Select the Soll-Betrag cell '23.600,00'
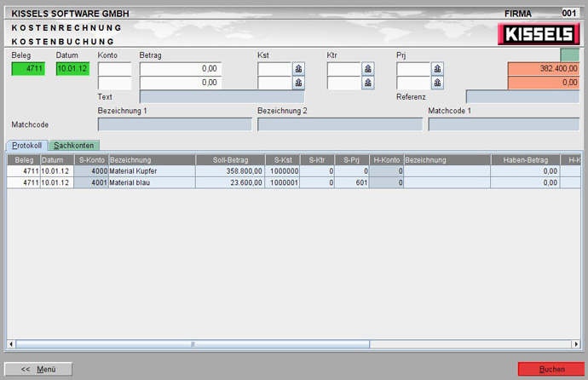This screenshot has width=588, height=380. pos(230,182)
